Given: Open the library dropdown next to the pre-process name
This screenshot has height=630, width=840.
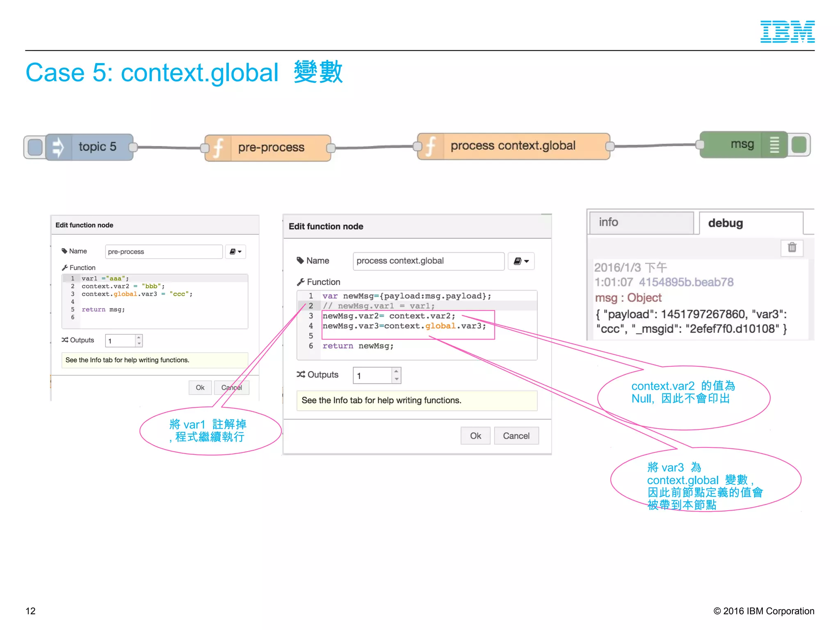Looking at the screenshot, I should (x=235, y=251).
